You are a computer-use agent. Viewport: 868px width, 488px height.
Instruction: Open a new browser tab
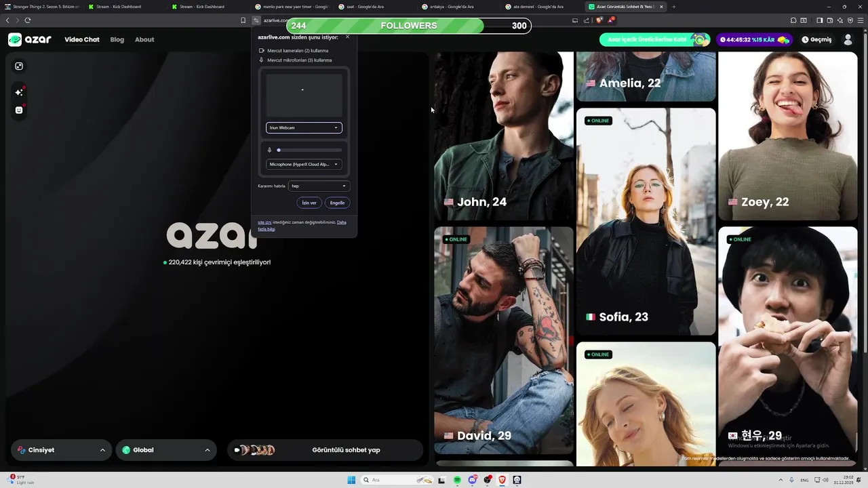[673, 7]
